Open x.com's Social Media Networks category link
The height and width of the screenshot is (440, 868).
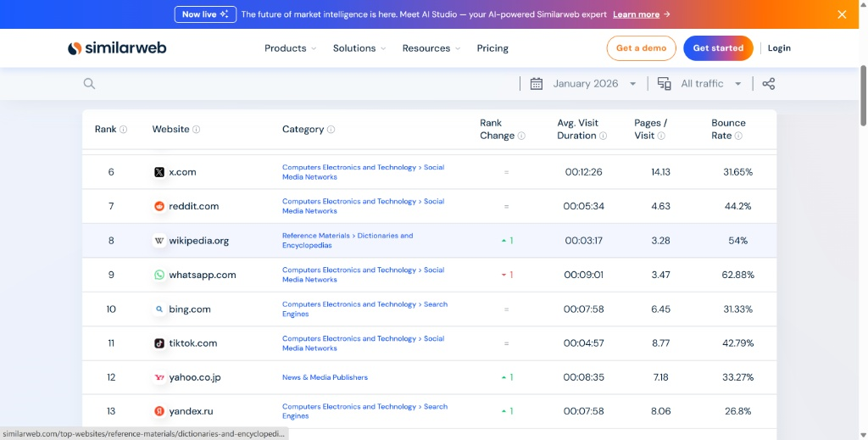[x=363, y=172]
